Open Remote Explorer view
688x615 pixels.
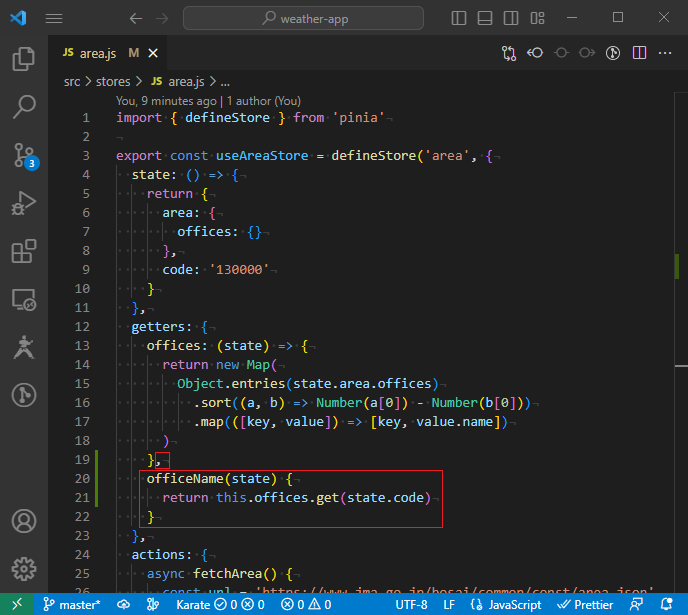tap(24, 300)
